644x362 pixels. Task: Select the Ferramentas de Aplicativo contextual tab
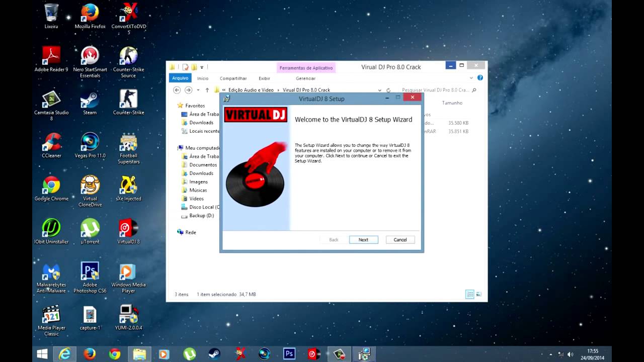(x=306, y=68)
